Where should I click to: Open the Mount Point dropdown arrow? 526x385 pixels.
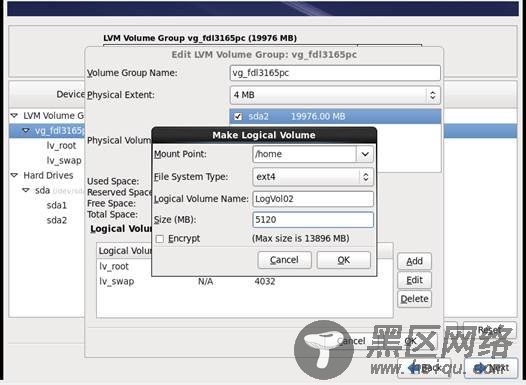tap(365, 154)
